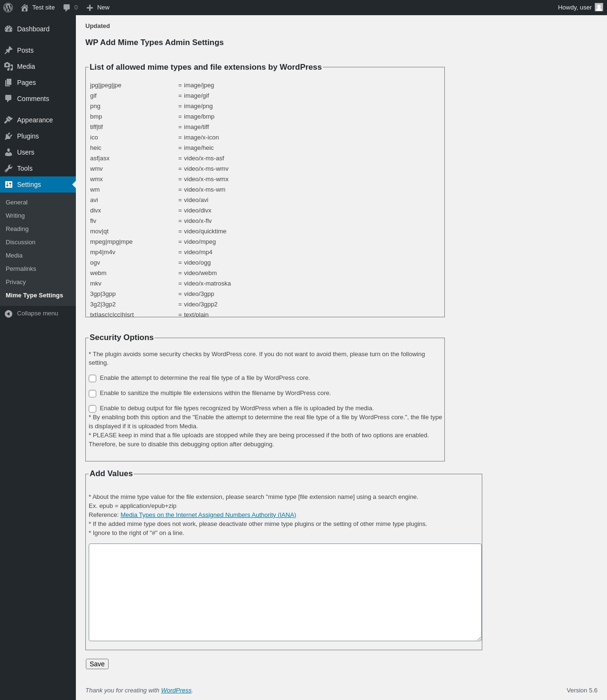Image resolution: width=607 pixels, height=700 pixels.
Task: Open the IANA Media Types reference link
Action: pyautogui.click(x=208, y=515)
